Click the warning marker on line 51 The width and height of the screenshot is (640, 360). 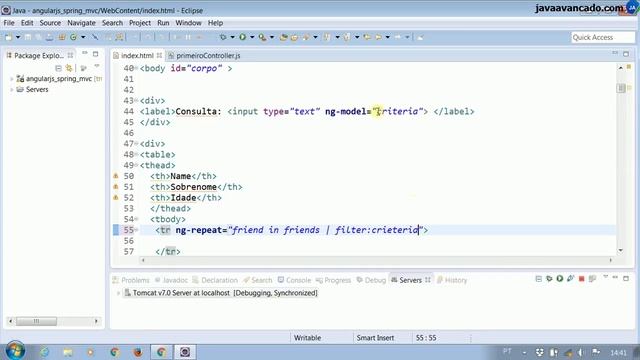pyautogui.click(x=116, y=187)
